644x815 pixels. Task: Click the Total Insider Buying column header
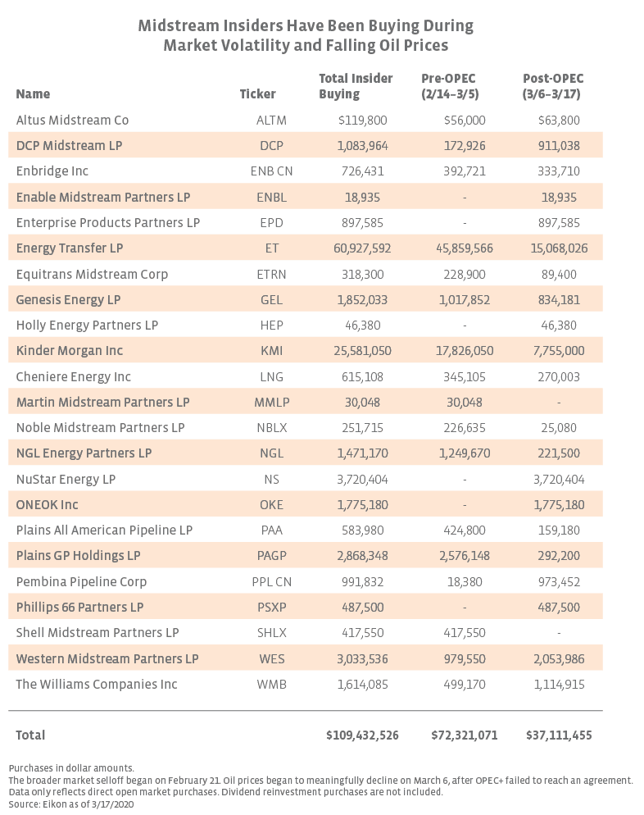[356, 86]
